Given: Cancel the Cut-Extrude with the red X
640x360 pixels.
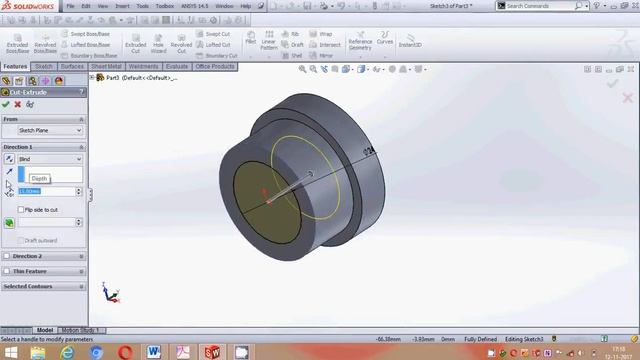Looking at the screenshot, I should click(18, 104).
